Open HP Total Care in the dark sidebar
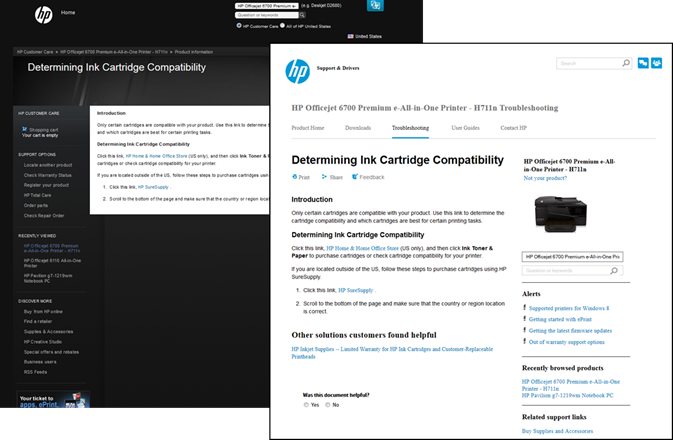 coord(37,195)
